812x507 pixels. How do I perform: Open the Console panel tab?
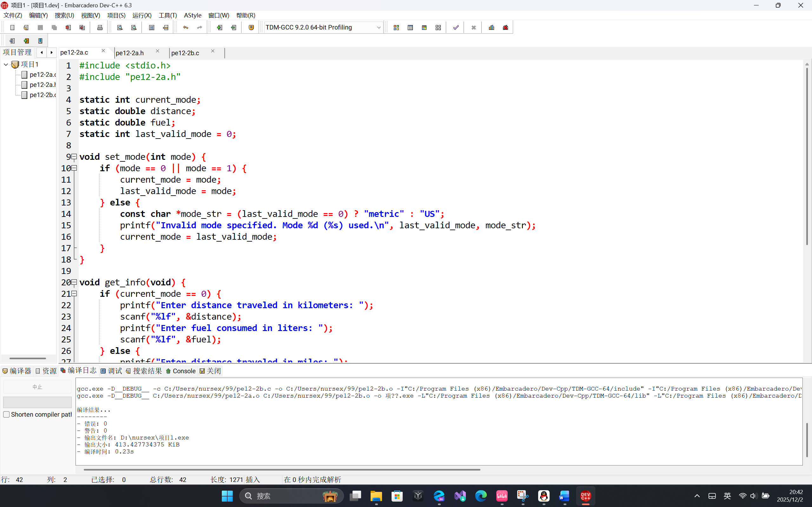(x=181, y=371)
